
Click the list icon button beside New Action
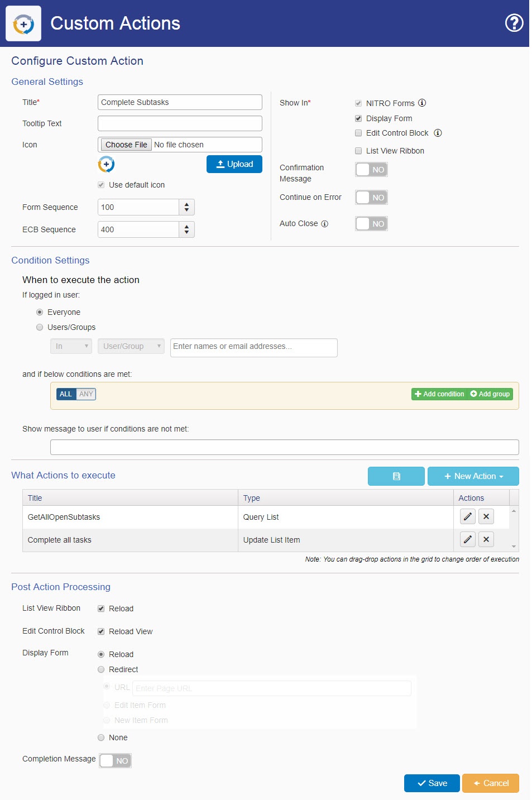pos(396,476)
